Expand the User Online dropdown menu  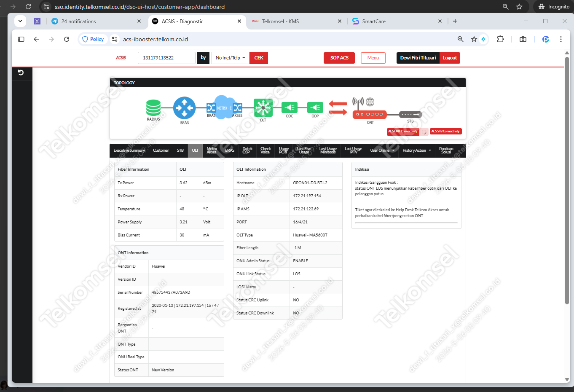[x=382, y=150]
